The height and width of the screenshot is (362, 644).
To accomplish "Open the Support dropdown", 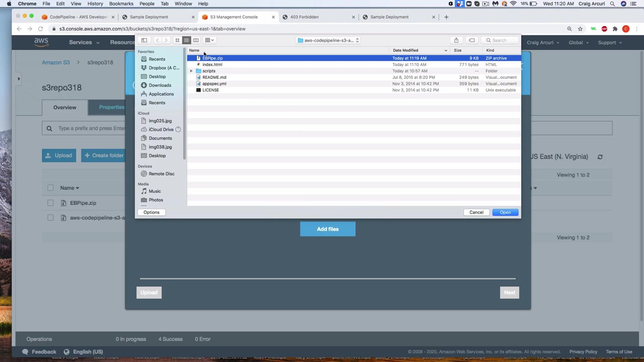I will tap(610, 43).
